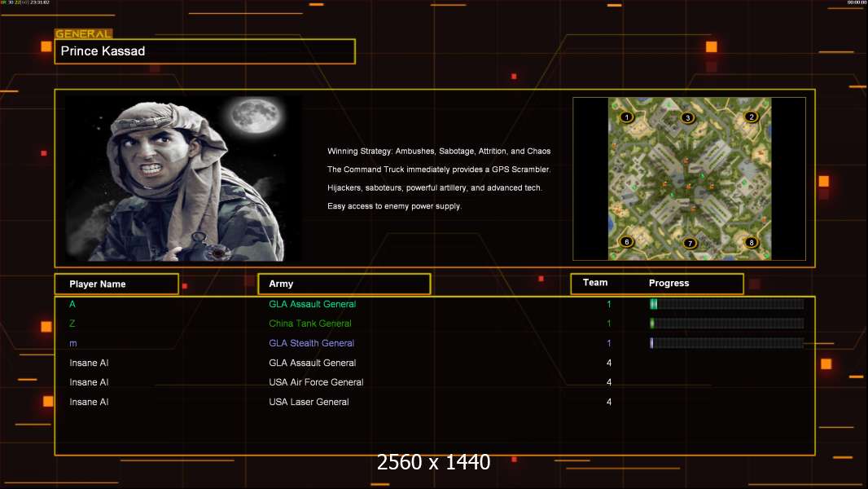Screen dimensions: 868x489
Task: Select start position marker 8 on minimap
Action: pyautogui.click(x=752, y=242)
